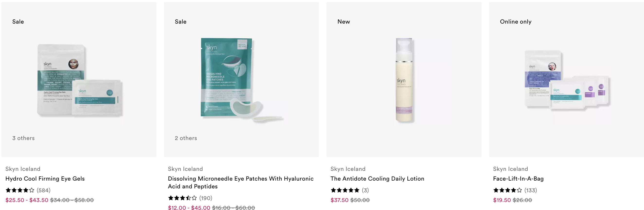Screen dimensions: 644x210
Task: Click the Online only badge
Action: pyautogui.click(x=515, y=21)
